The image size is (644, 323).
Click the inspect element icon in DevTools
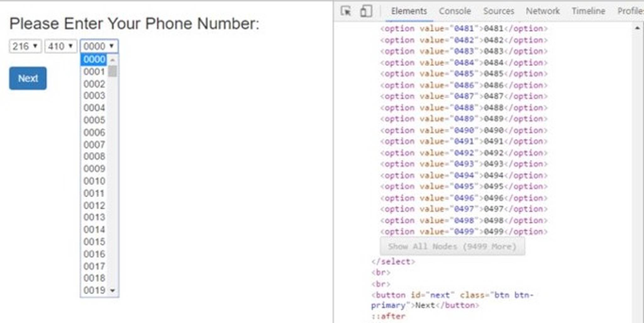point(346,11)
